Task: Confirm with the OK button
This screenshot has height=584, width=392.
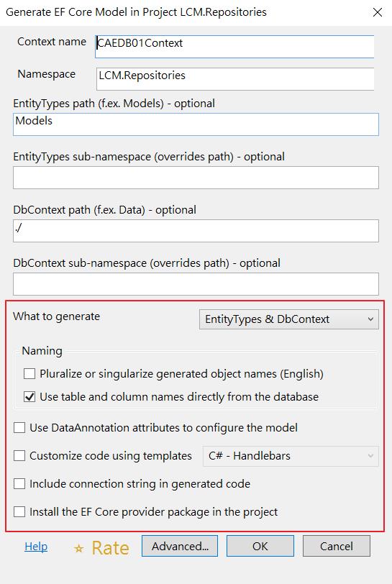Action: coord(260,546)
